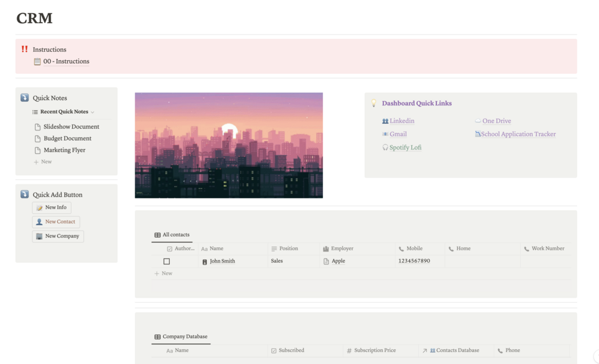
Task: Switch to the Company Database table tab
Action: point(181,337)
